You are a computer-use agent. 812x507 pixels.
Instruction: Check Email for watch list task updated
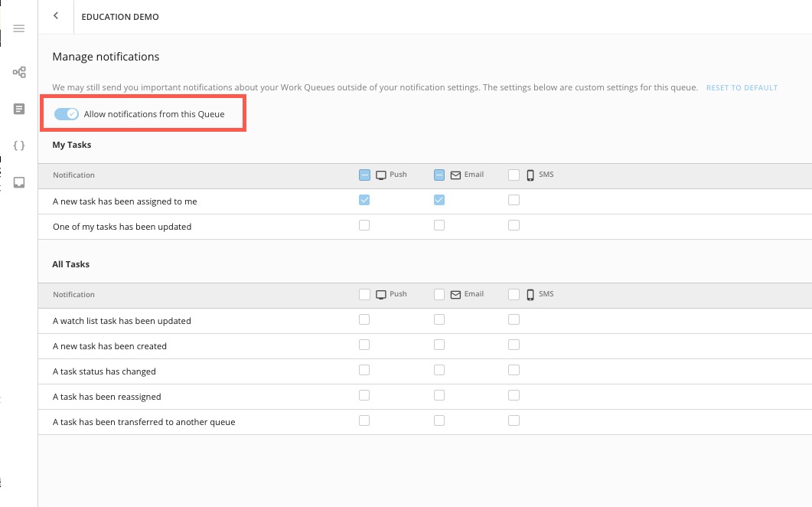439,320
